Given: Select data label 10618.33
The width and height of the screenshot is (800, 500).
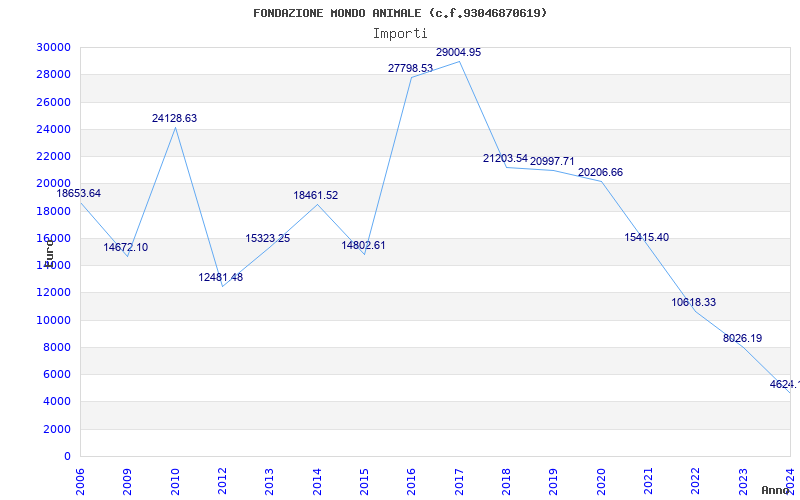Looking at the screenshot, I should click(x=693, y=303).
